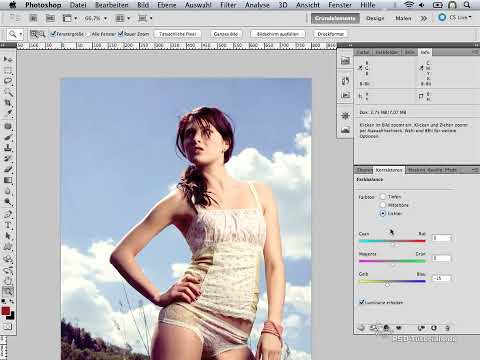This screenshot has width=480, height=360.
Task: Switch to the Farbfelder tab
Action: coord(387,52)
